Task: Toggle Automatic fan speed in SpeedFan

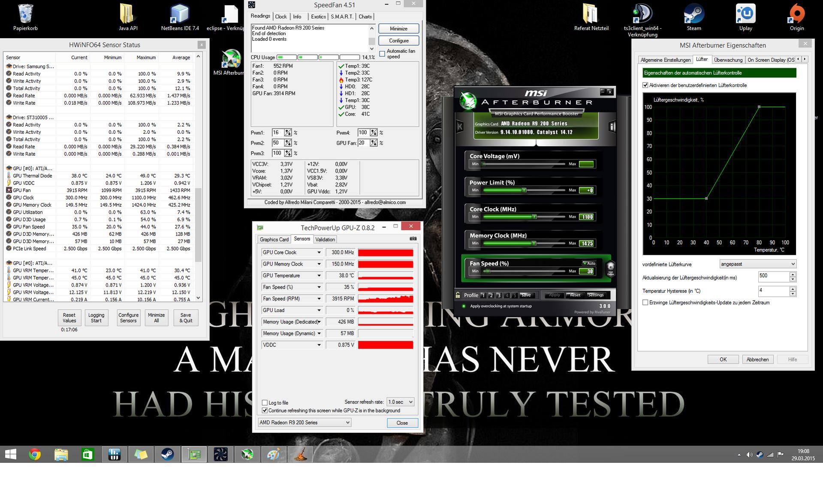Action: [x=382, y=54]
